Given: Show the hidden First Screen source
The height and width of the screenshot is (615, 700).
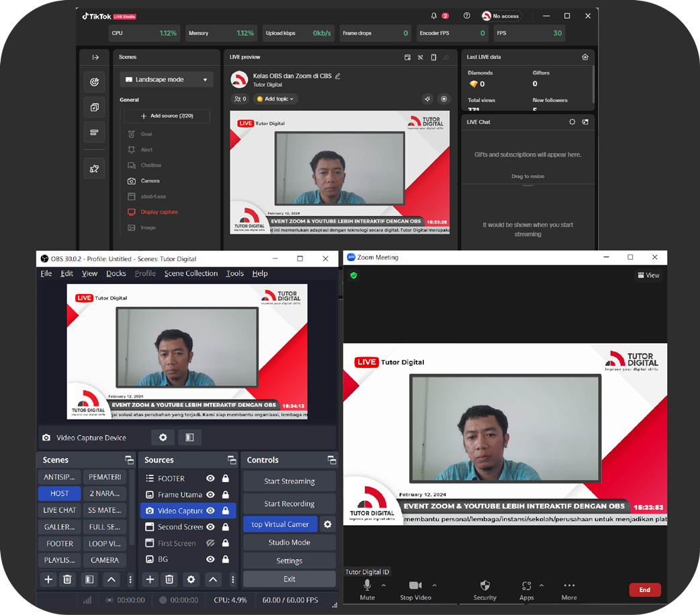Looking at the screenshot, I should pyautogui.click(x=210, y=543).
